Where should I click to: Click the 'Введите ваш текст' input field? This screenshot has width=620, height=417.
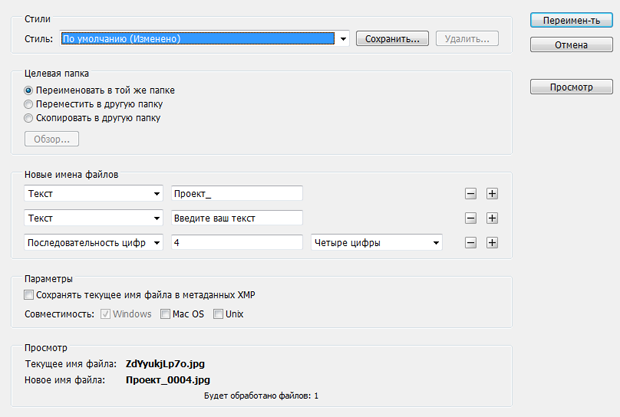[237, 218]
